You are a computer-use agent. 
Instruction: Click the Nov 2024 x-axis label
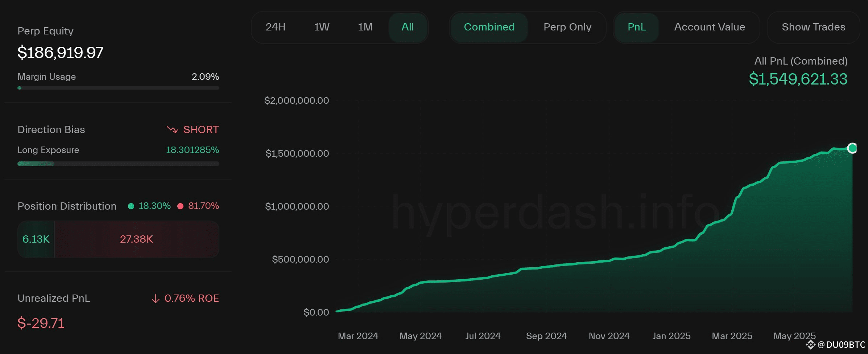(x=609, y=336)
